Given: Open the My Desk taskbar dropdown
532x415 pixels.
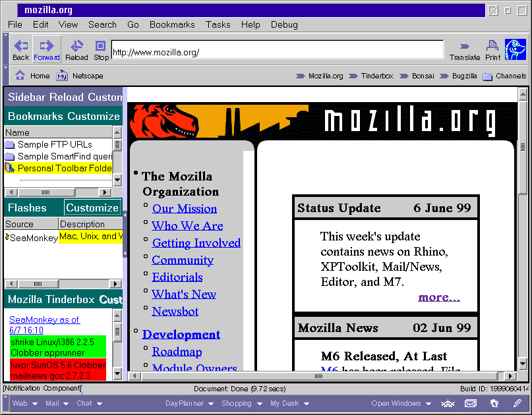Looking at the screenshot, I should coord(290,403).
